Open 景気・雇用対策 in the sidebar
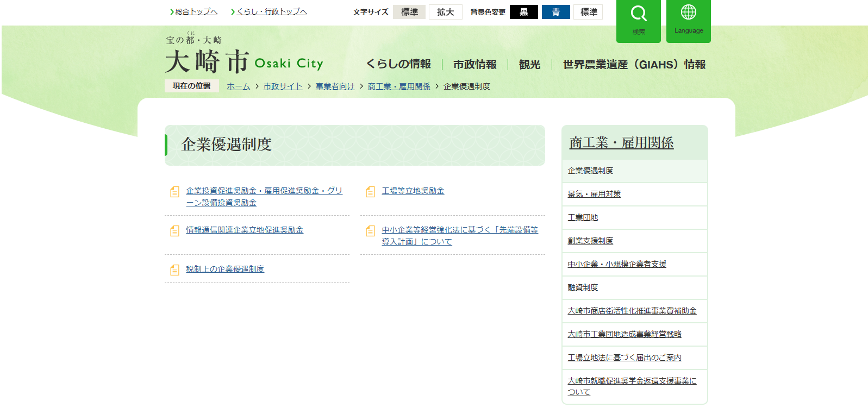 point(594,194)
